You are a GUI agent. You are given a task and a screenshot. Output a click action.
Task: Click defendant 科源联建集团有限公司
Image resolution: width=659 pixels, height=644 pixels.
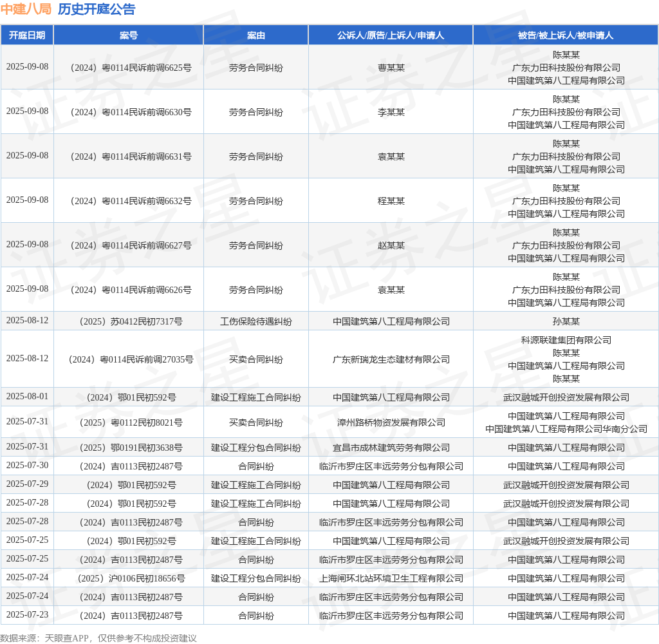[x=566, y=340]
